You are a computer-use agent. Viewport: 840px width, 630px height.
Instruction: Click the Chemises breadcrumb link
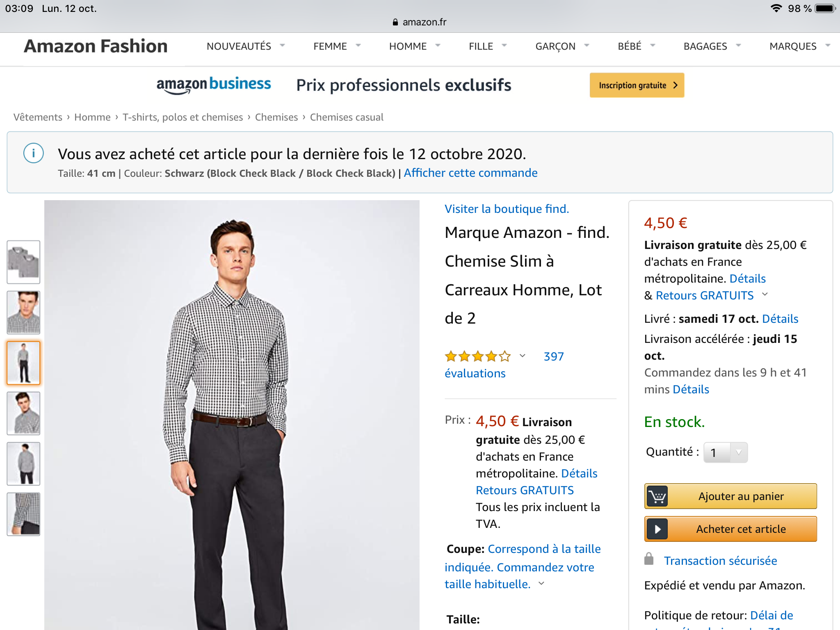pyautogui.click(x=276, y=117)
